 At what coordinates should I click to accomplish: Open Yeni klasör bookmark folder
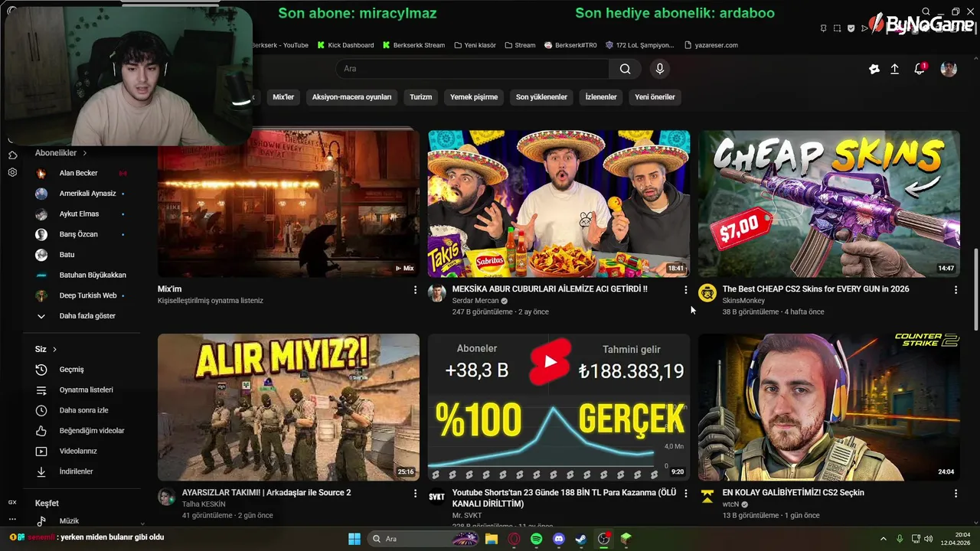475,45
